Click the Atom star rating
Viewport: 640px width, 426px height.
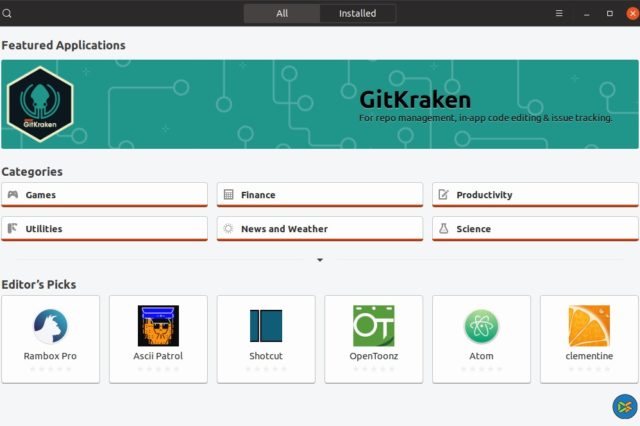[481, 369]
